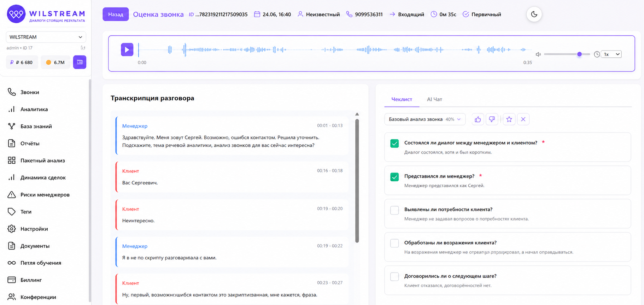The height and width of the screenshot is (305, 644).
Task: Click the thumbs down icon
Action: (x=492, y=119)
